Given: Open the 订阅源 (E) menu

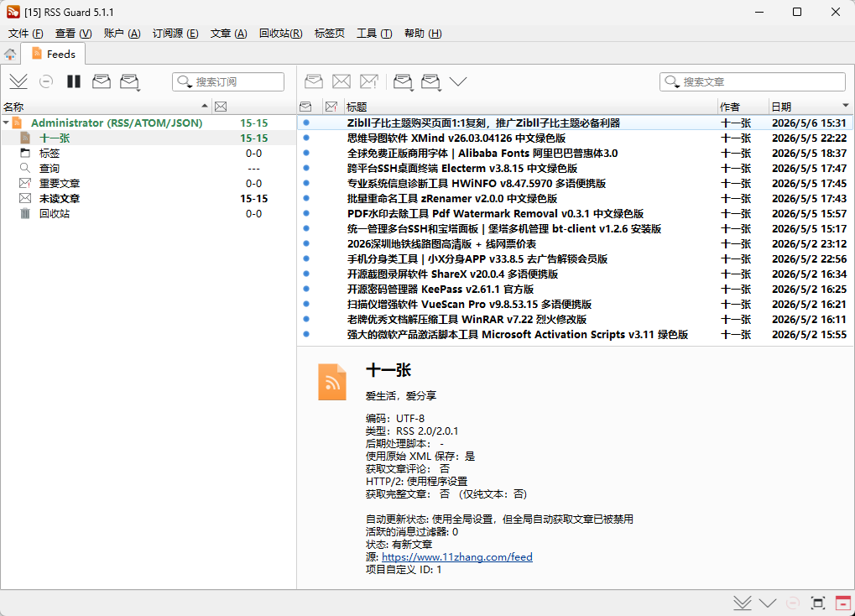Looking at the screenshot, I should click(175, 34).
